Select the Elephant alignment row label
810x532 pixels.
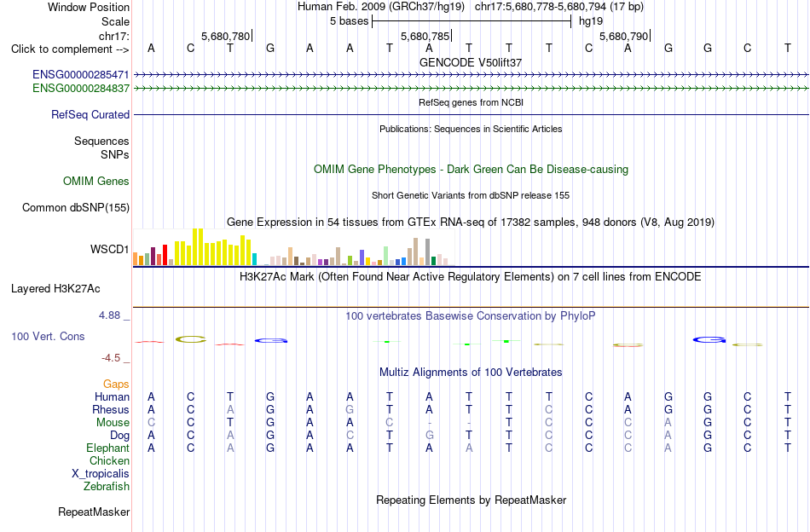tap(108, 448)
